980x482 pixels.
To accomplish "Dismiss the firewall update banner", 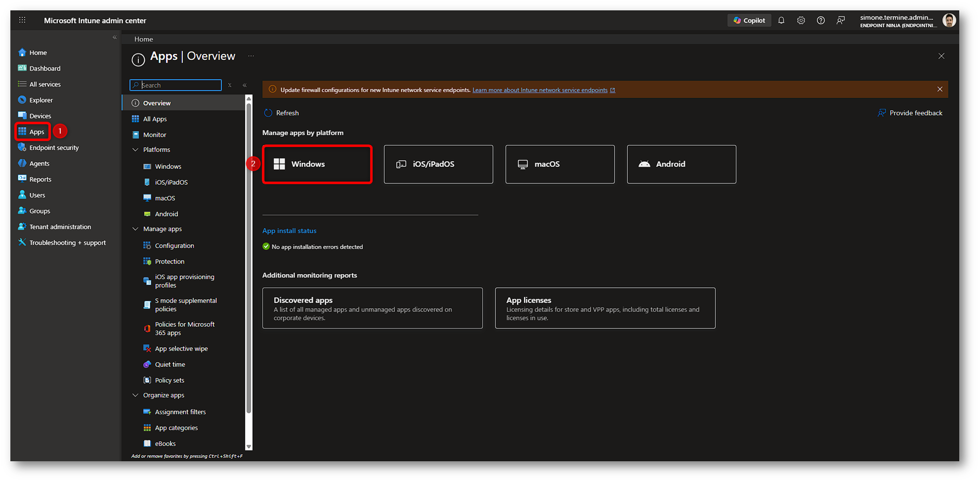I will tap(939, 89).
